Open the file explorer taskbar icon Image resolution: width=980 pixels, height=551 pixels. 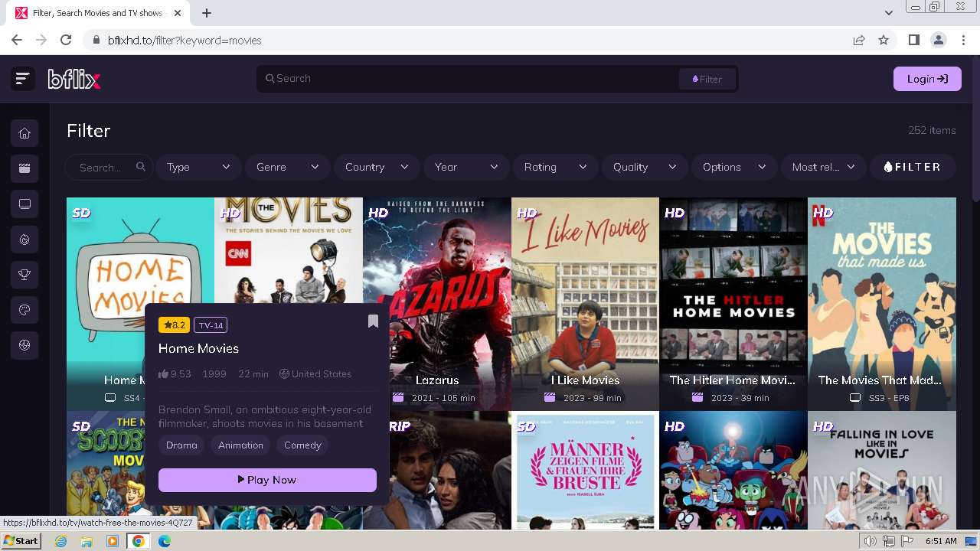pyautogui.click(x=87, y=541)
